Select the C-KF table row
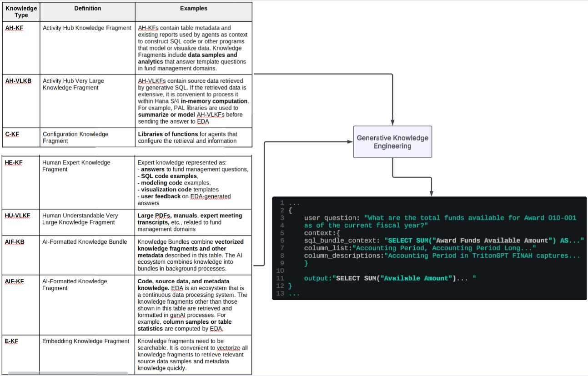Viewport: 588px width, 376px height. 127,137
